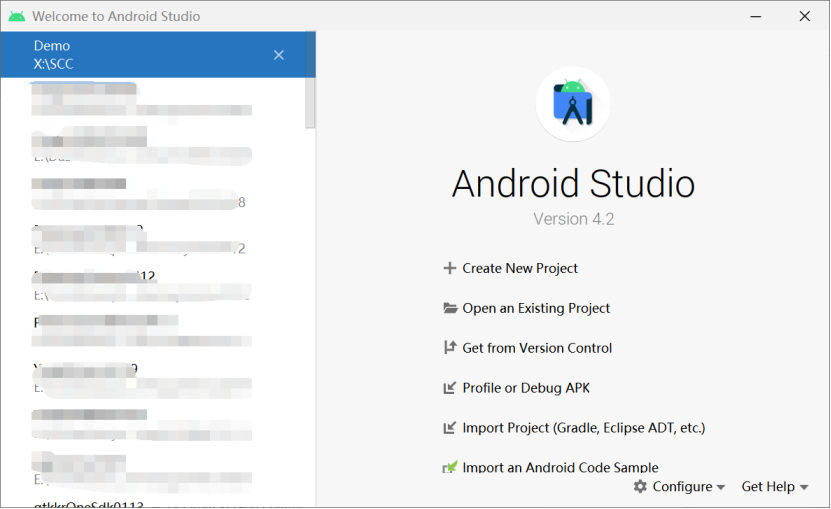Click the version control arrow icon
Screen dimensions: 831x509
click(449, 348)
